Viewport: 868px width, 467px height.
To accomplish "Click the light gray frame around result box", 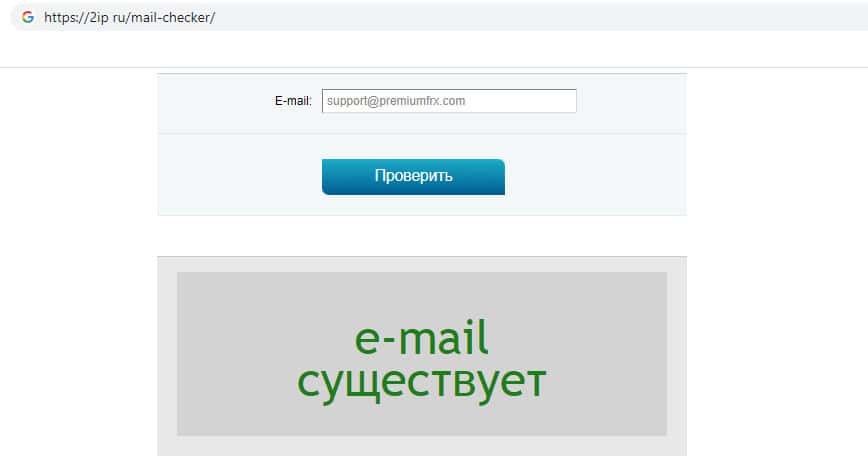I will tap(167, 354).
